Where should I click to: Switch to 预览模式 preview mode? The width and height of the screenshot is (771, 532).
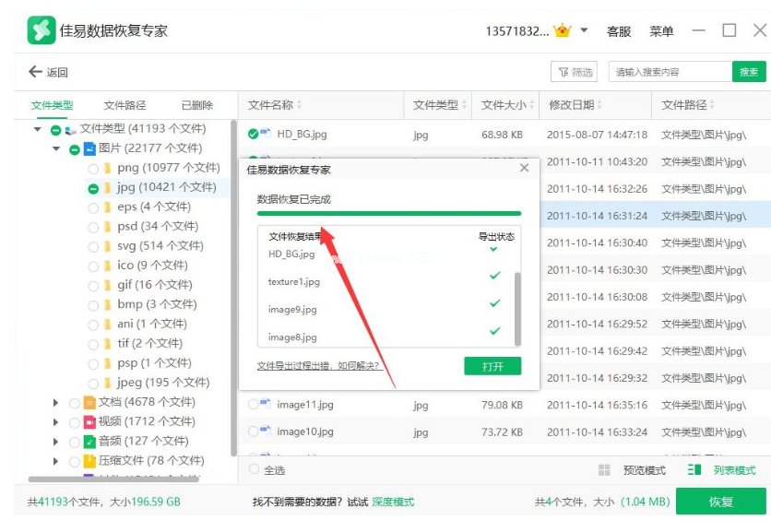pyautogui.click(x=633, y=470)
